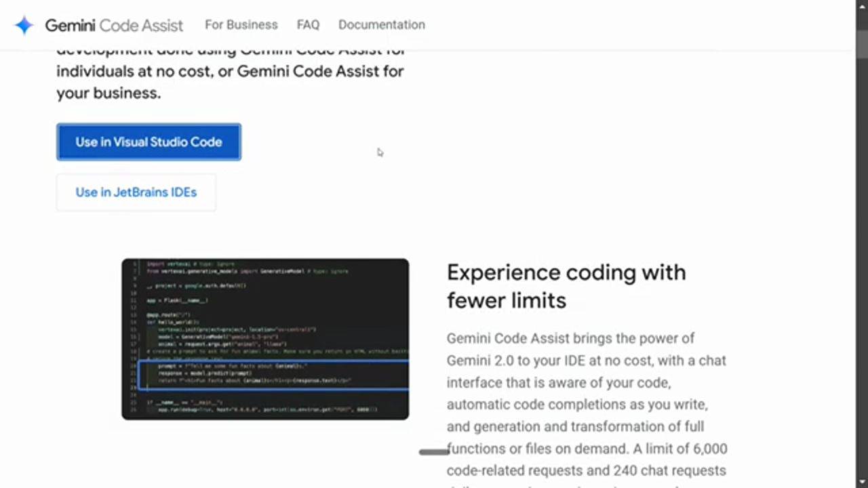Image resolution: width=868 pixels, height=488 pixels.
Task: Click the scrollbar down arrow
Action: click(x=862, y=481)
